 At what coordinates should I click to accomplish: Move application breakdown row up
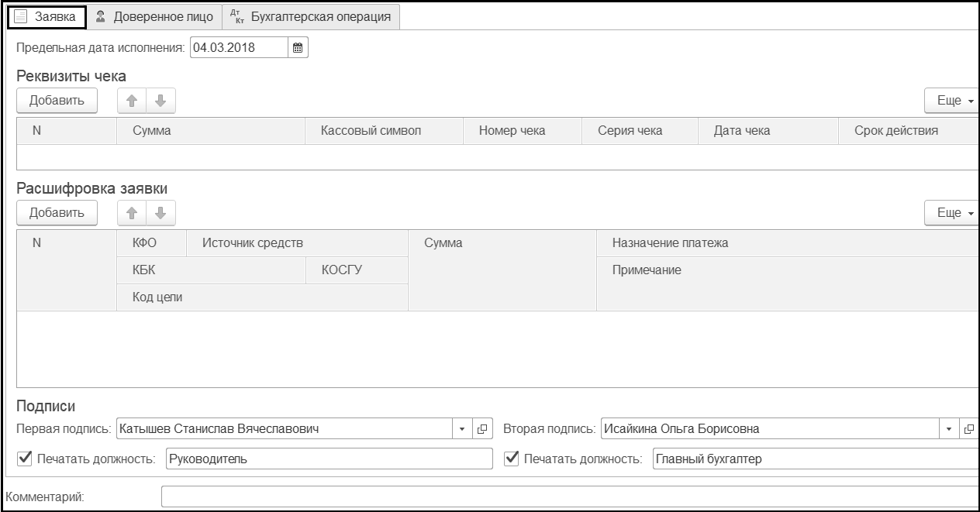pyautogui.click(x=132, y=212)
